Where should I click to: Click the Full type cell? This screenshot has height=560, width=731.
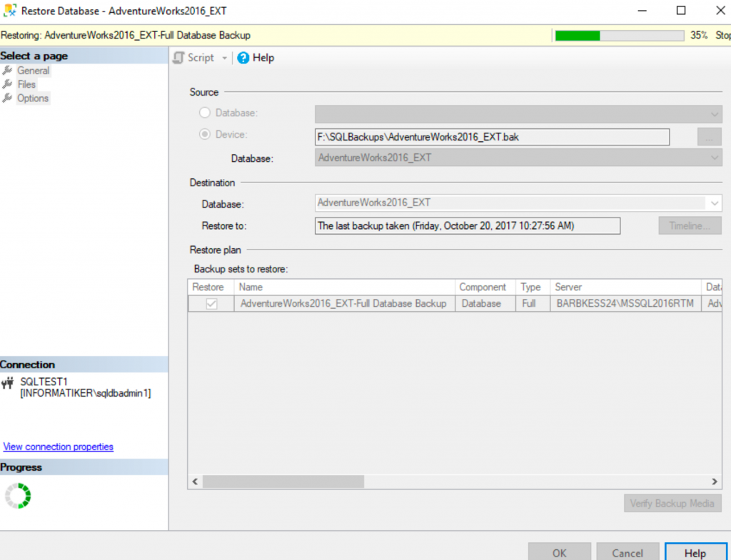[x=533, y=304]
